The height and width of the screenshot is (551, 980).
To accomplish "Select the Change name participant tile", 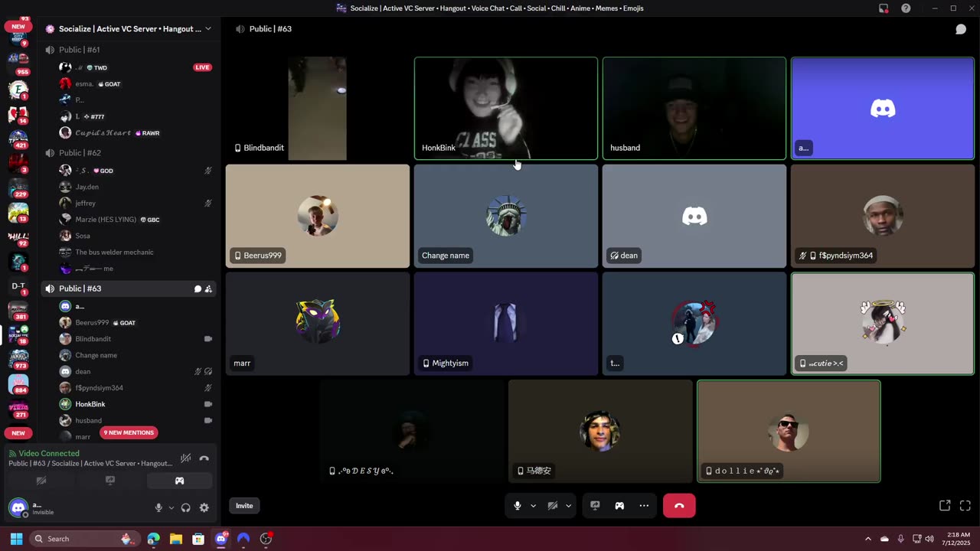I will (x=506, y=217).
